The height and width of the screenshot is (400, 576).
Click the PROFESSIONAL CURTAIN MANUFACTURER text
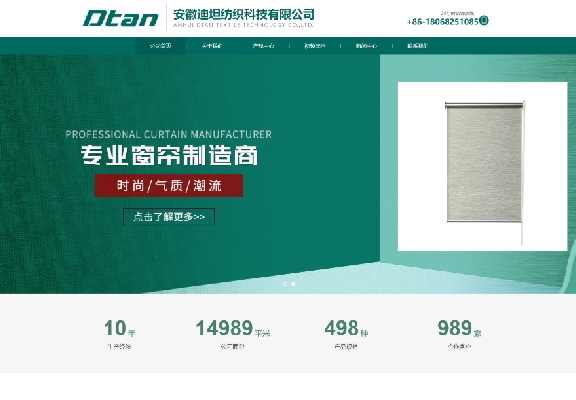click(169, 134)
